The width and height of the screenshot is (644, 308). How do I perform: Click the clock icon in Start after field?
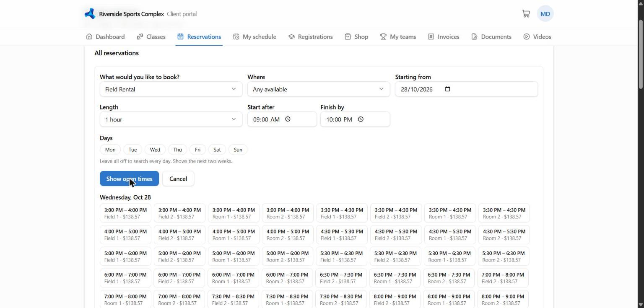tap(288, 119)
